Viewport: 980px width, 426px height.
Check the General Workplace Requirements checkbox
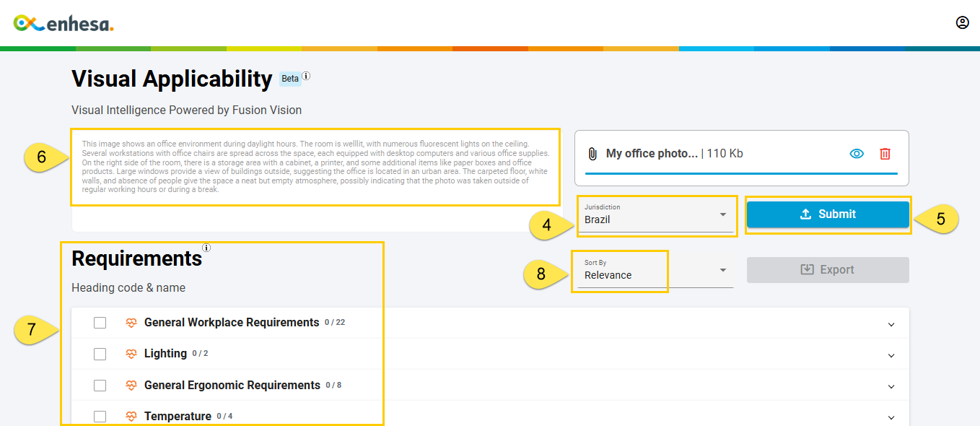coord(100,323)
